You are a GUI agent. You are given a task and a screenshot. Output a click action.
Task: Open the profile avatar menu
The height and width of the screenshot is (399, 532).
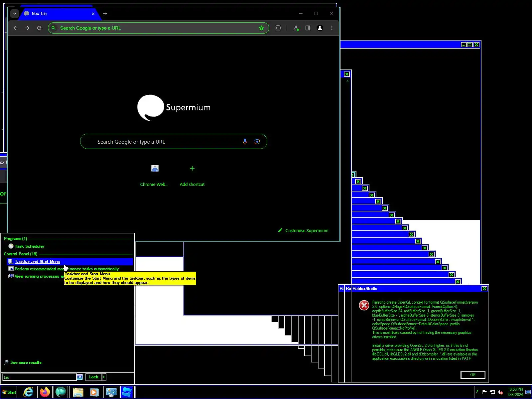(x=320, y=28)
